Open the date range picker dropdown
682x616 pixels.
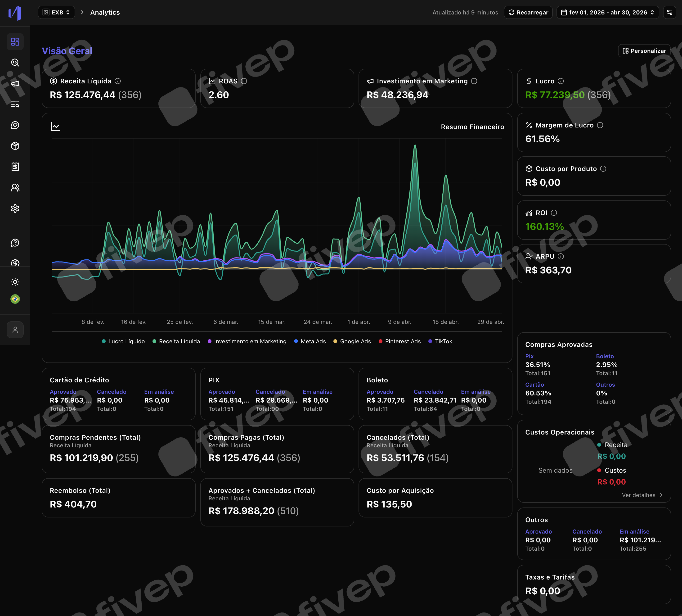pos(608,13)
